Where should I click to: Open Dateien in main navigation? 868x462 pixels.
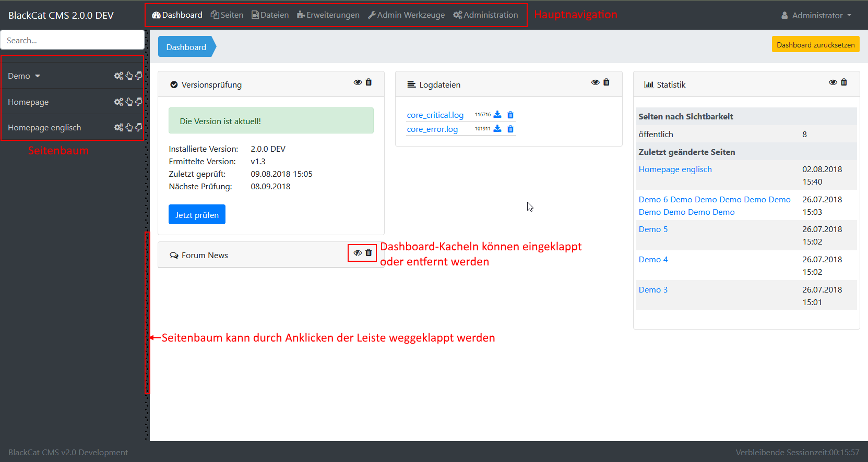click(270, 15)
